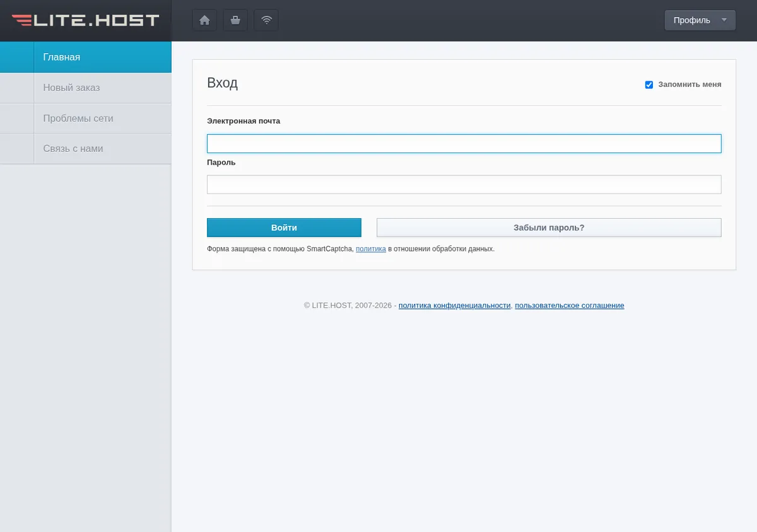Expand the Профиль dropdown

(x=700, y=20)
